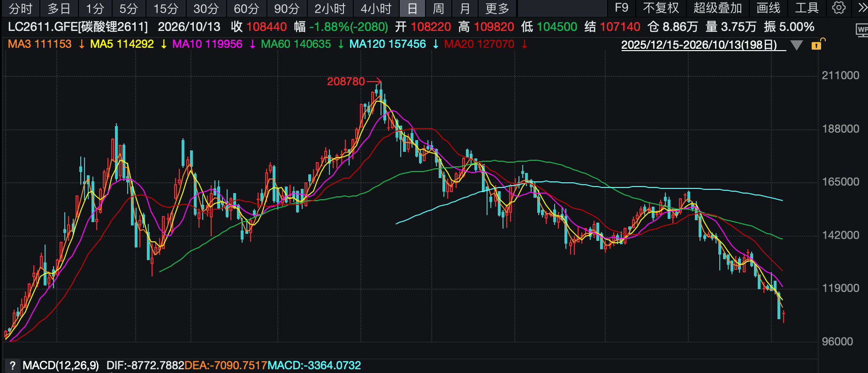Click the MA20 127070 indicator label

click(480, 44)
